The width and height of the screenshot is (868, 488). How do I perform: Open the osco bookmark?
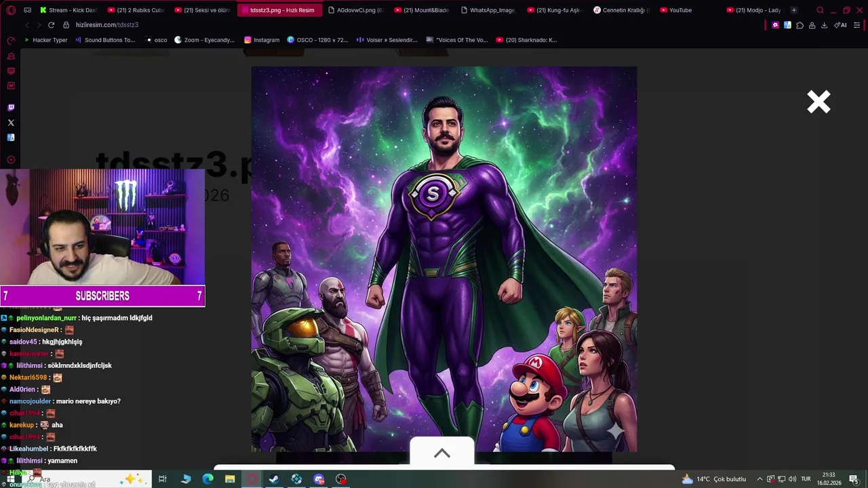(157, 40)
